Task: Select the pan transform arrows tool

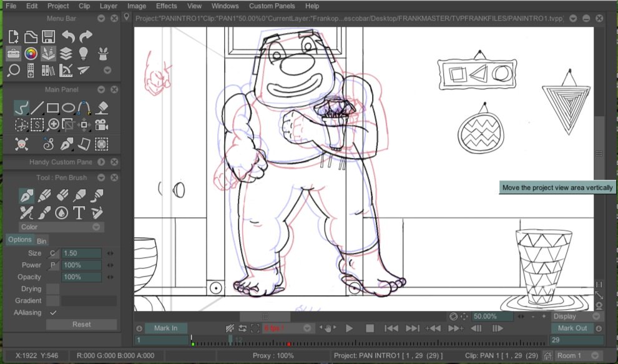Action: point(84,125)
